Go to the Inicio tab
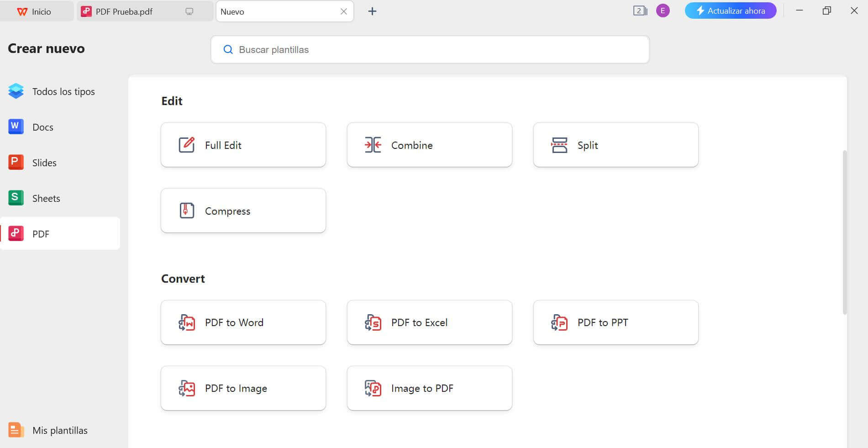 click(41, 11)
